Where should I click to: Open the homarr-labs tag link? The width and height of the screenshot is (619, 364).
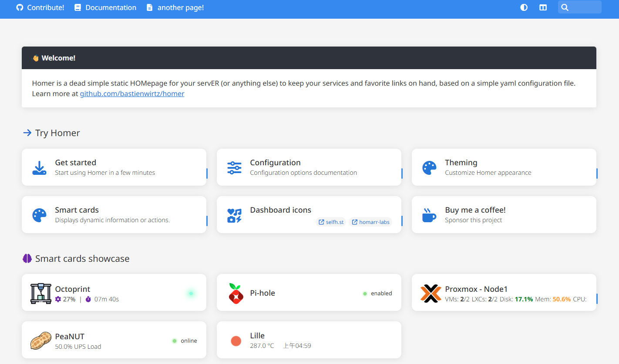coord(370,222)
